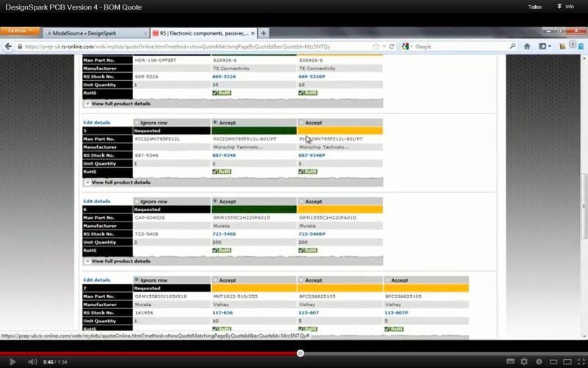
Task: Open stock number 669-5326P link
Action: point(312,77)
